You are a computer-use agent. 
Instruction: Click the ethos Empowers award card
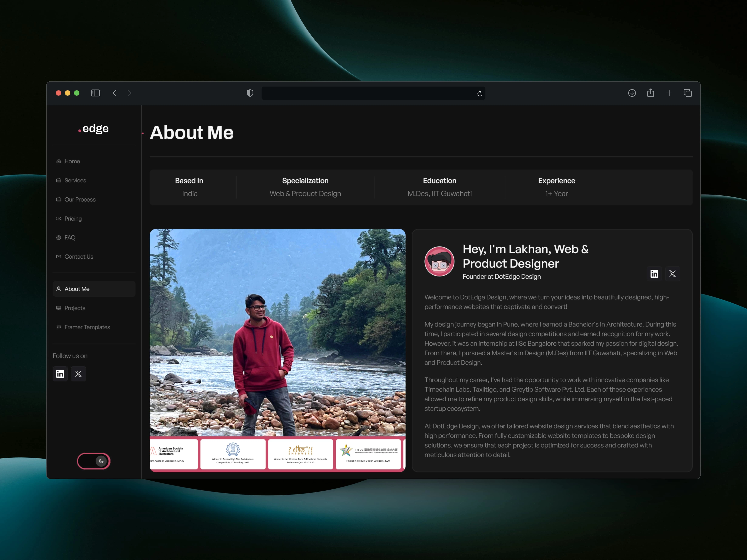[x=300, y=454]
